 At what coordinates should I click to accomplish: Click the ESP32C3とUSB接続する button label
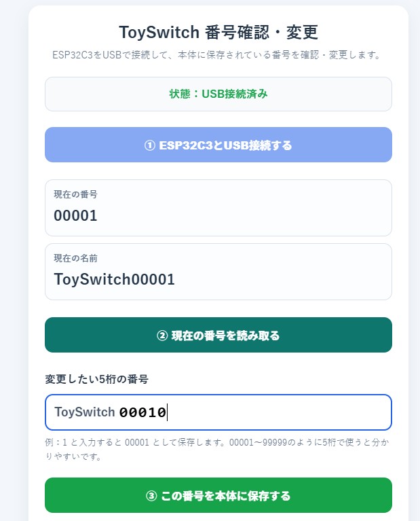225,145
